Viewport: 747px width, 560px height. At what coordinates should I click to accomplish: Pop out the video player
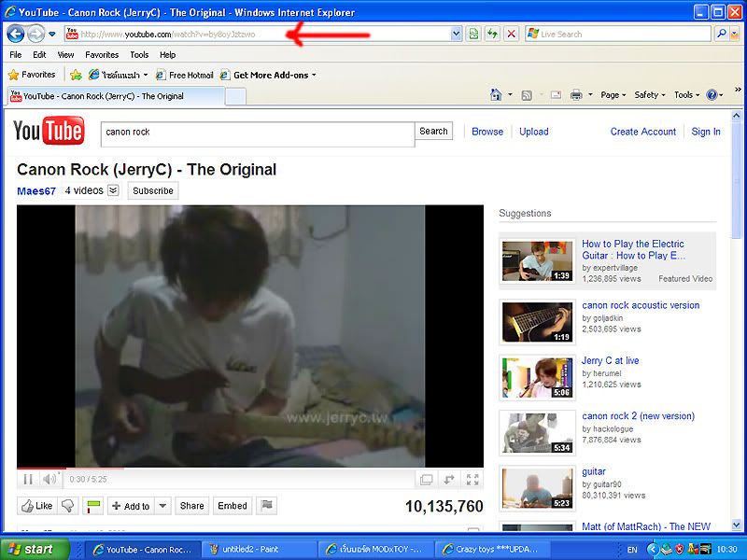coord(449,479)
